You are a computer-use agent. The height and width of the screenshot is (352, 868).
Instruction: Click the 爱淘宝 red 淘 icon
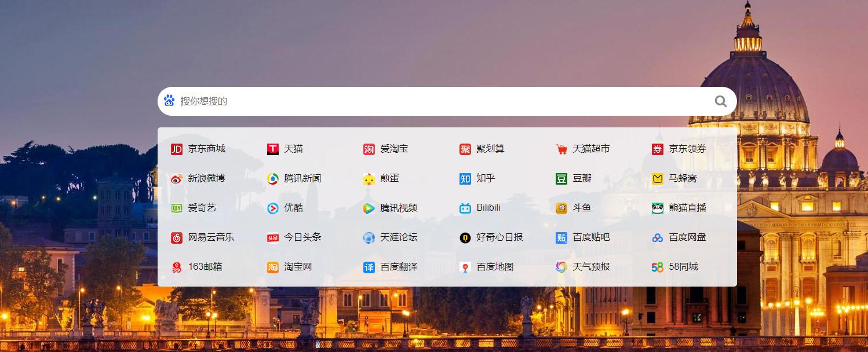click(x=369, y=149)
